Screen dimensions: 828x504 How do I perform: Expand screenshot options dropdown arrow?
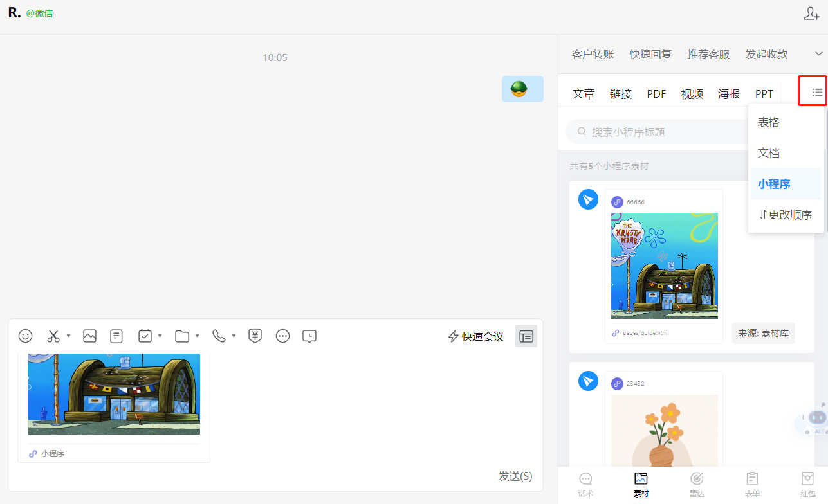click(x=68, y=336)
